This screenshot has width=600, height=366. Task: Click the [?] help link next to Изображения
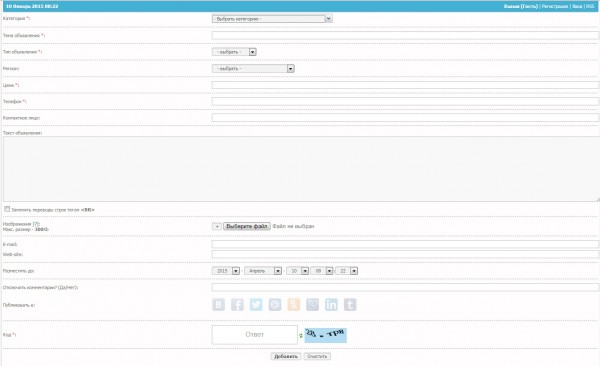point(36,224)
